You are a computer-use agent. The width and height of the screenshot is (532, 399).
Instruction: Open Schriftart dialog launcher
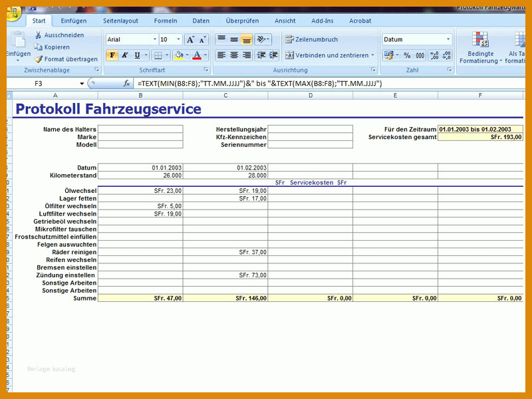(206, 70)
